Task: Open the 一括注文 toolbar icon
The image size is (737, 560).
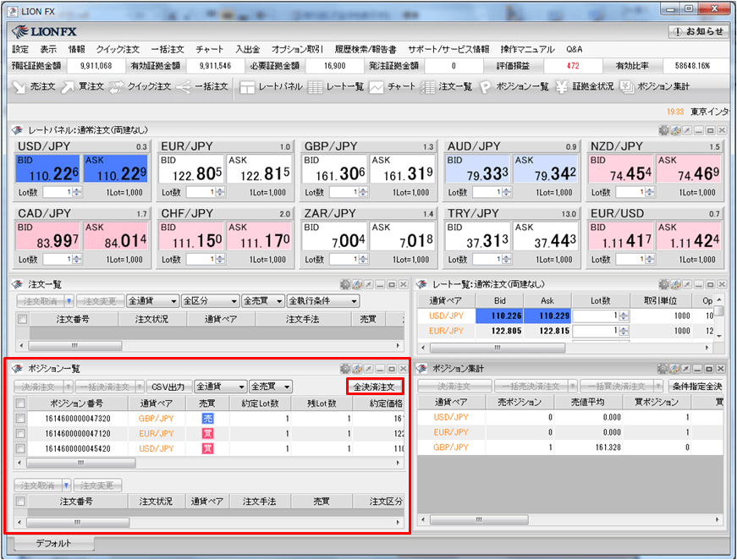Action: pos(202,86)
